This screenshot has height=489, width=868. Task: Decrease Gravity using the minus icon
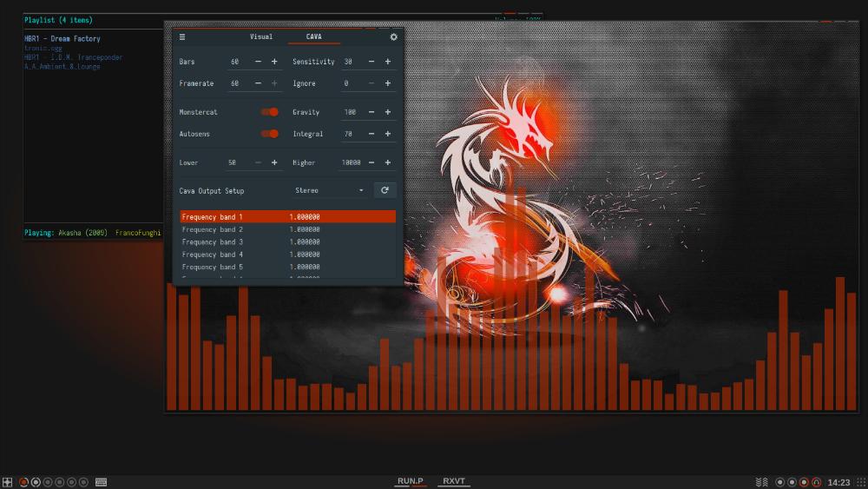pos(372,112)
